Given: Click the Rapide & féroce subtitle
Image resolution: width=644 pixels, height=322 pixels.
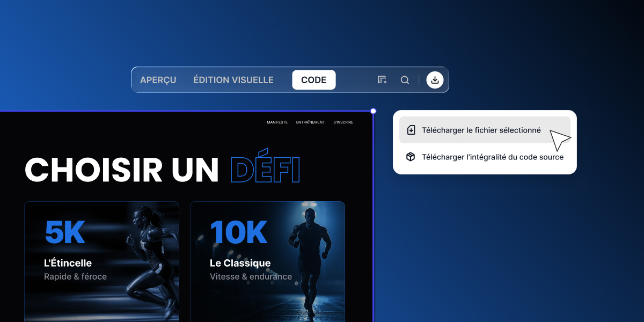Looking at the screenshot, I should pos(75,277).
